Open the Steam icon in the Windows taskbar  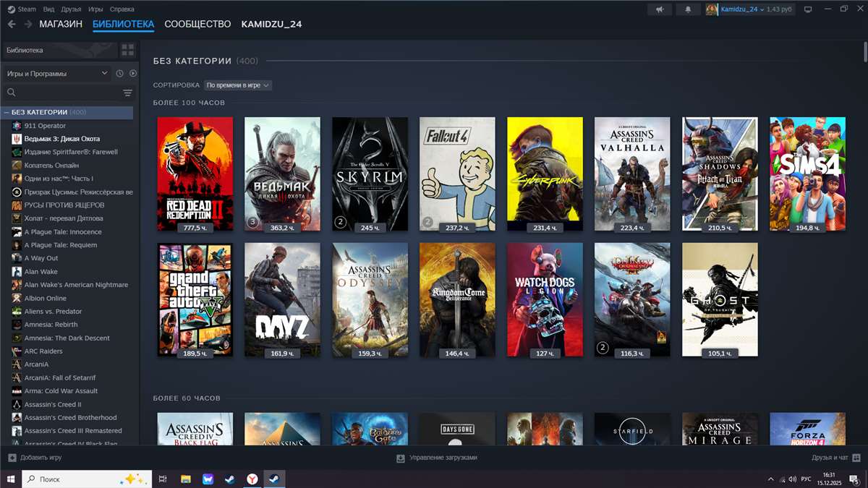click(x=273, y=479)
